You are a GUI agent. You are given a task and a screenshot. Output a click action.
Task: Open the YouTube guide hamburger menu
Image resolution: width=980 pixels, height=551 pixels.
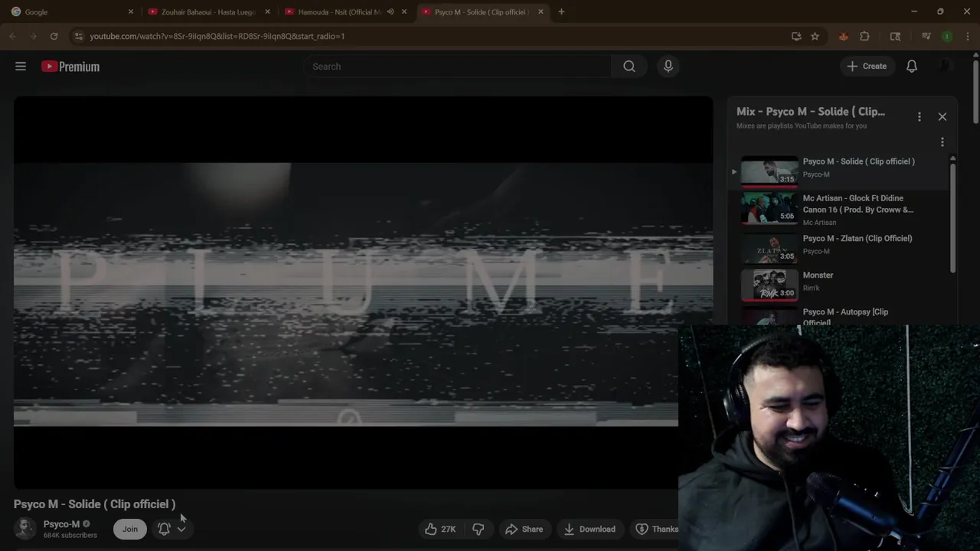[x=21, y=67]
